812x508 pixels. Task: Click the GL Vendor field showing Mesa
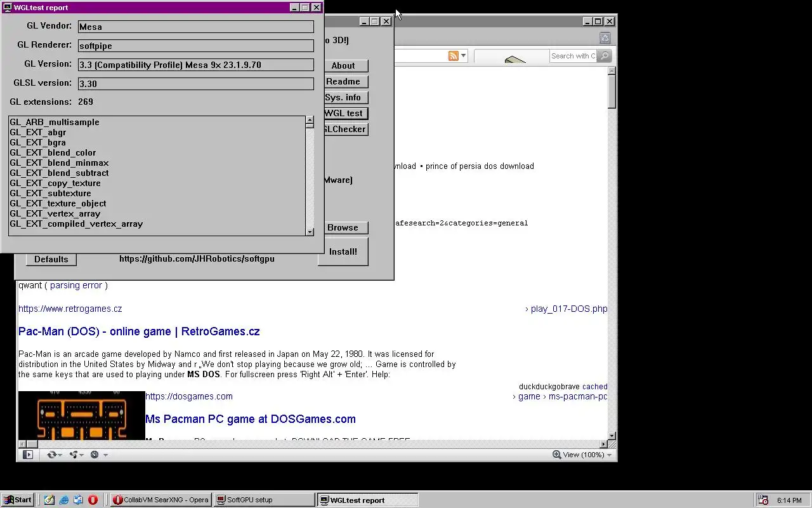tap(196, 27)
